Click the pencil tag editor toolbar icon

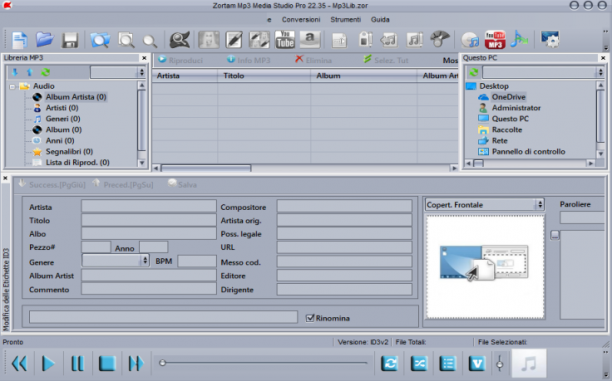(234, 40)
